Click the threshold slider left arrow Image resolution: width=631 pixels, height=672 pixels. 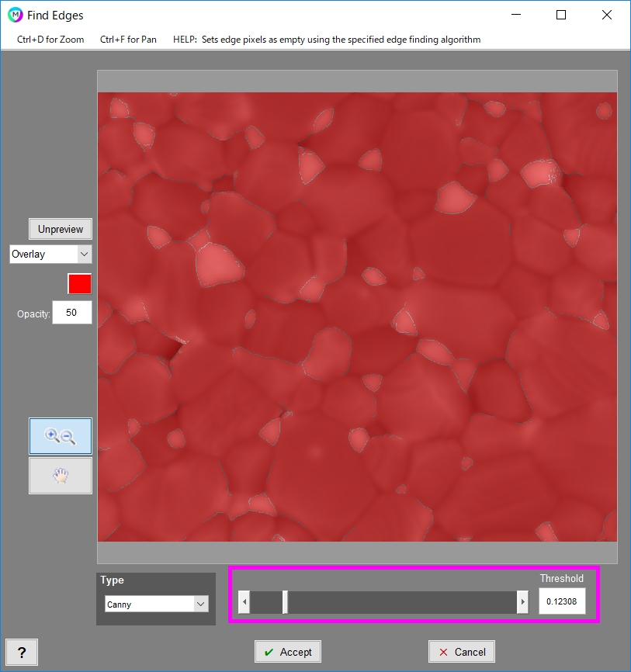click(x=244, y=602)
